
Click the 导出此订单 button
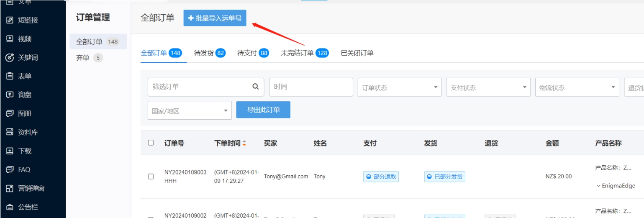click(263, 110)
